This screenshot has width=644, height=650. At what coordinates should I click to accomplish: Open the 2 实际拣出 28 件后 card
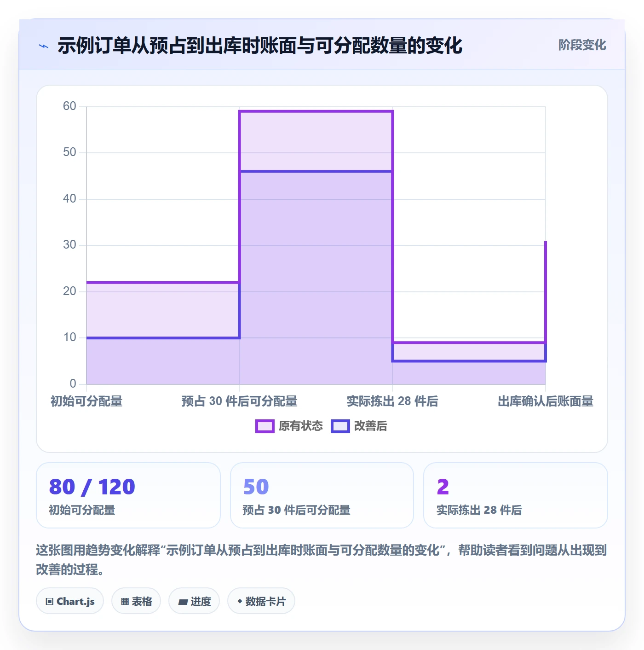[x=516, y=495]
